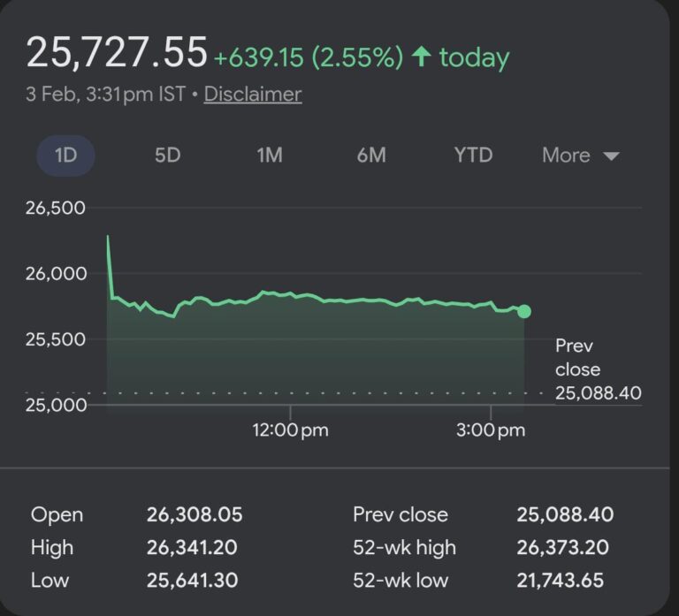Click the Prev close label beside chart
The image size is (679, 616).
[577, 357]
